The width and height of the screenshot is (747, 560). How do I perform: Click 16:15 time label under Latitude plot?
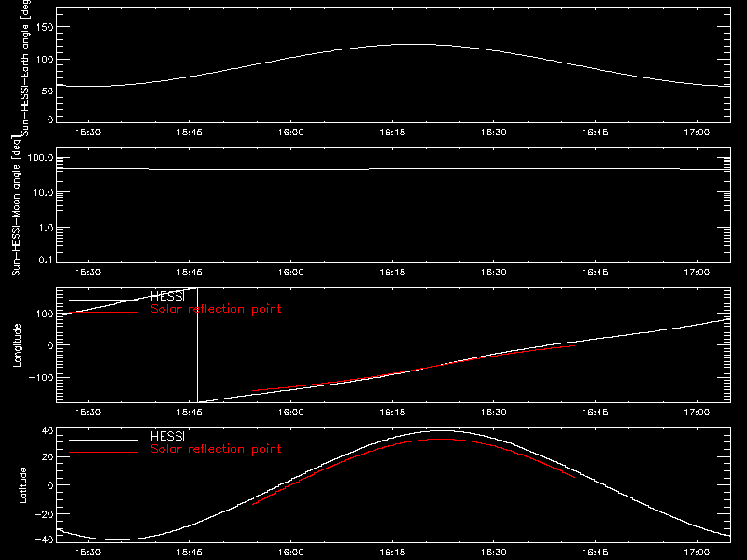(392, 553)
